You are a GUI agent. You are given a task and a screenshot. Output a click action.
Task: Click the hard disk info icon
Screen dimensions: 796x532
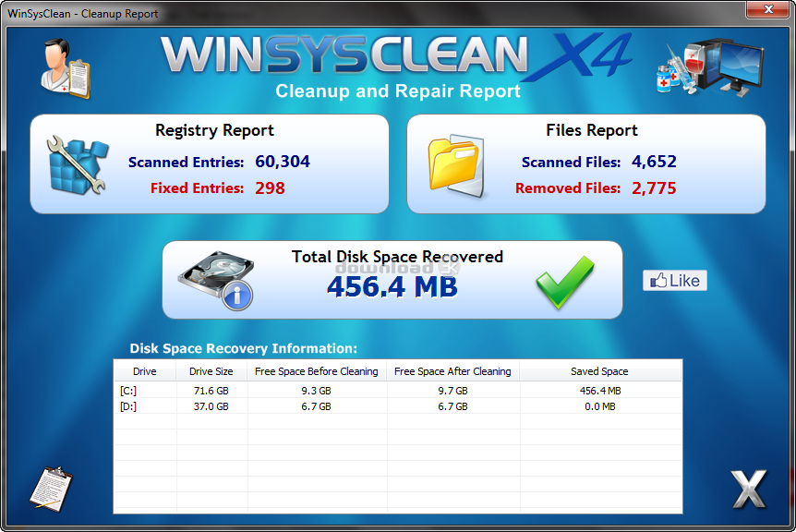tap(217, 280)
